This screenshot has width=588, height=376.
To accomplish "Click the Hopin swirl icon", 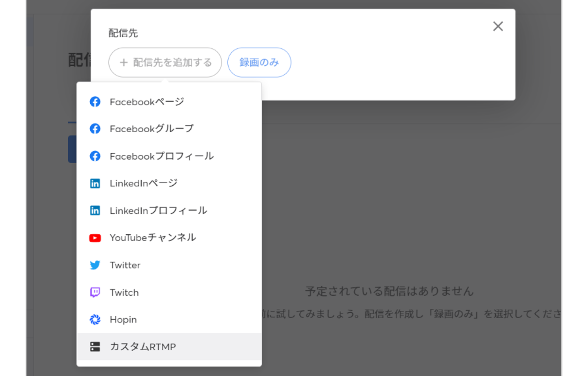I will 95,320.
